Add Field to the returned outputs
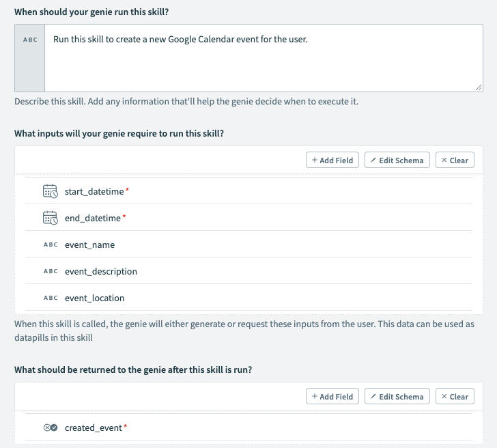Screen dimensions: 497x448 click(x=332, y=397)
